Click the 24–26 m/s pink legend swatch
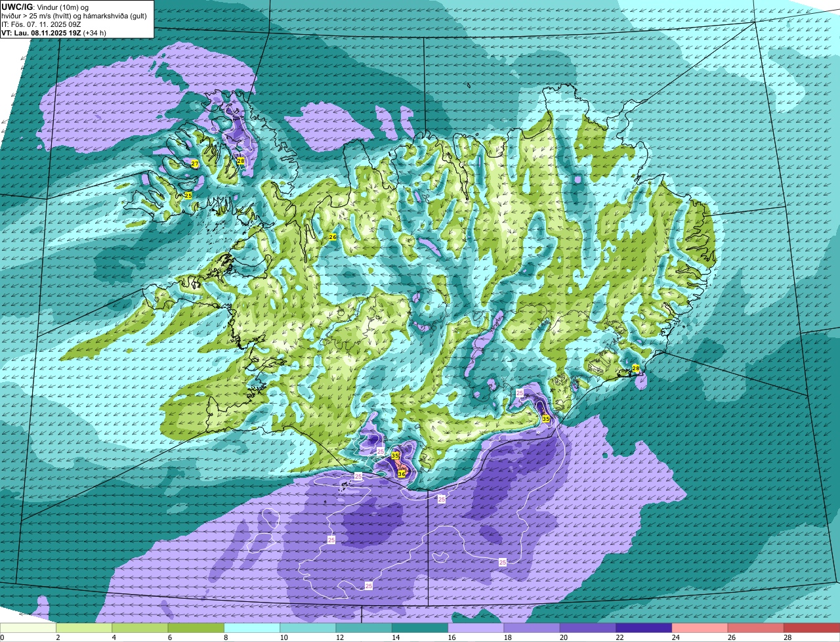Viewport: 840px width, 642px height. click(700, 628)
